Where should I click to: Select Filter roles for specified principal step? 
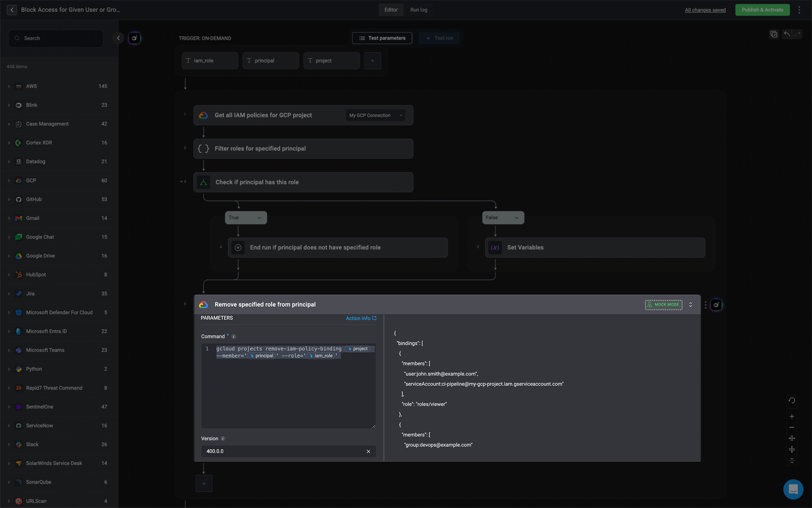tap(303, 149)
